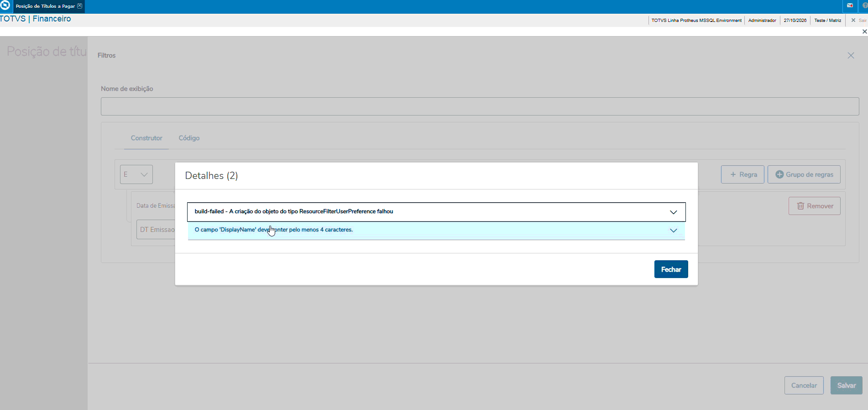Click the Cancelar button
The width and height of the screenshot is (868, 410).
click(804, 385)
